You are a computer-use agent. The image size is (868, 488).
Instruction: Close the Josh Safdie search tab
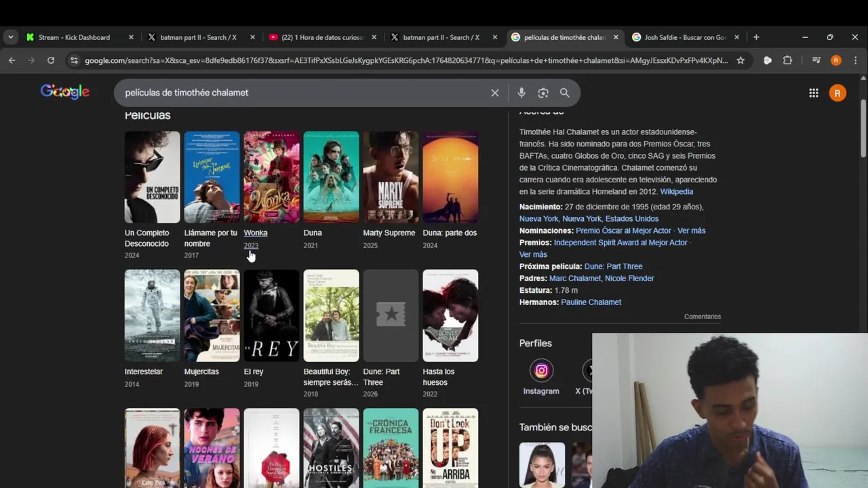(x=736, y=37)
